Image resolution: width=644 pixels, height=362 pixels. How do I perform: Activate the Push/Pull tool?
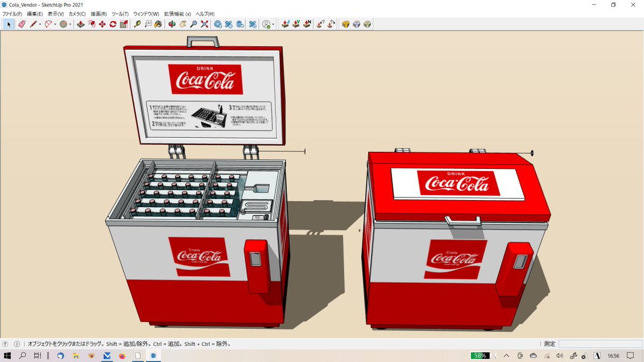click(x=80, y=24)
